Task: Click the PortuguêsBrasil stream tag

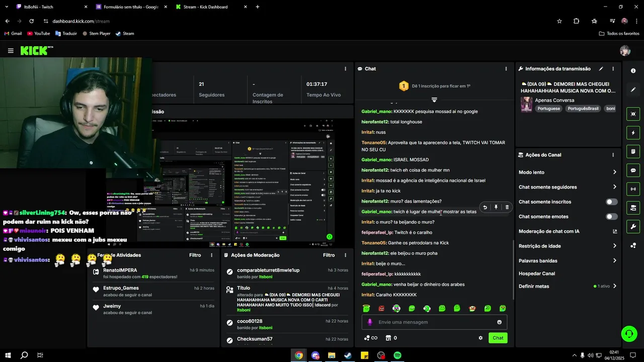Action: tap(583, 109)
